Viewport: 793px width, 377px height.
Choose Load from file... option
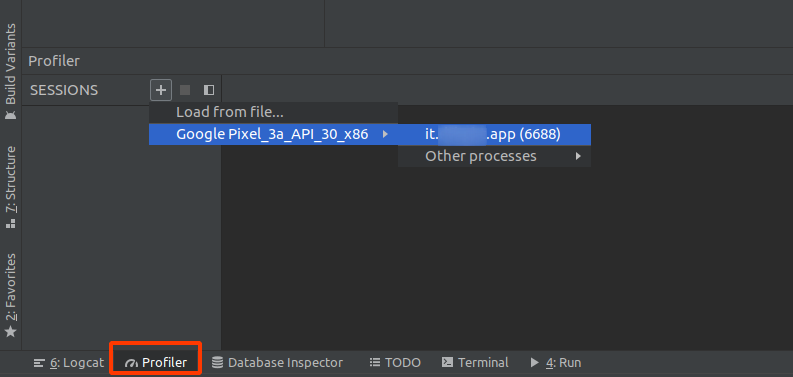pyautogui.click(x=273, y=112)
